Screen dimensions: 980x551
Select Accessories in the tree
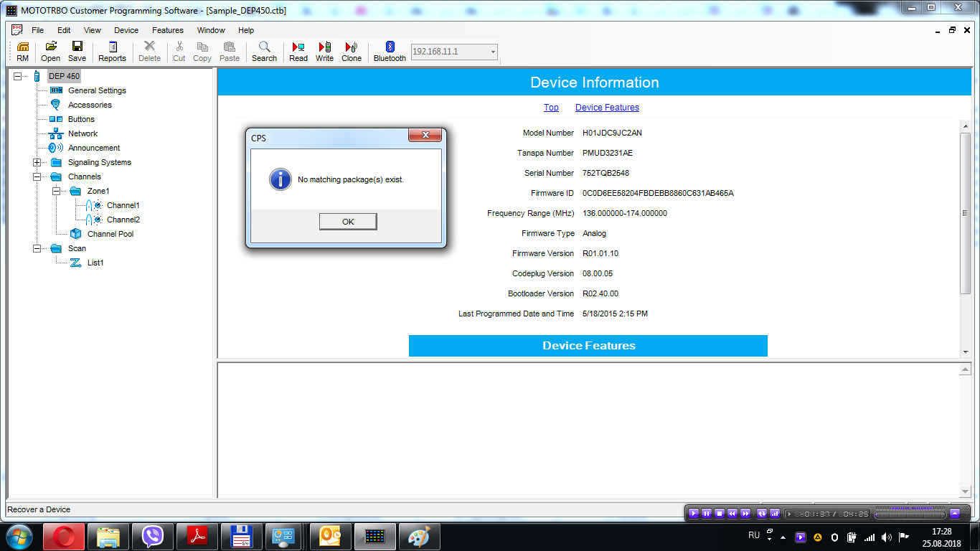[90, 105]
